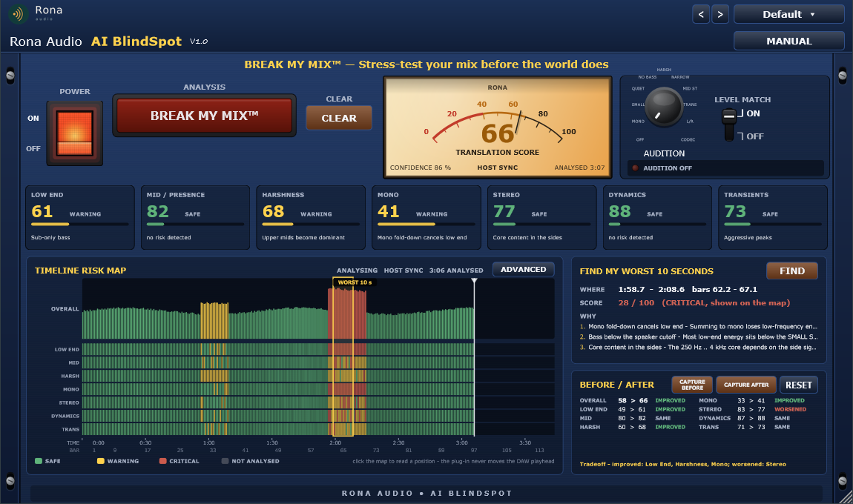The height and width of the screenshot is (504, 853).
Task: Start analysis with BREAK MY MIX button
Action: click(x=205, y=116)
